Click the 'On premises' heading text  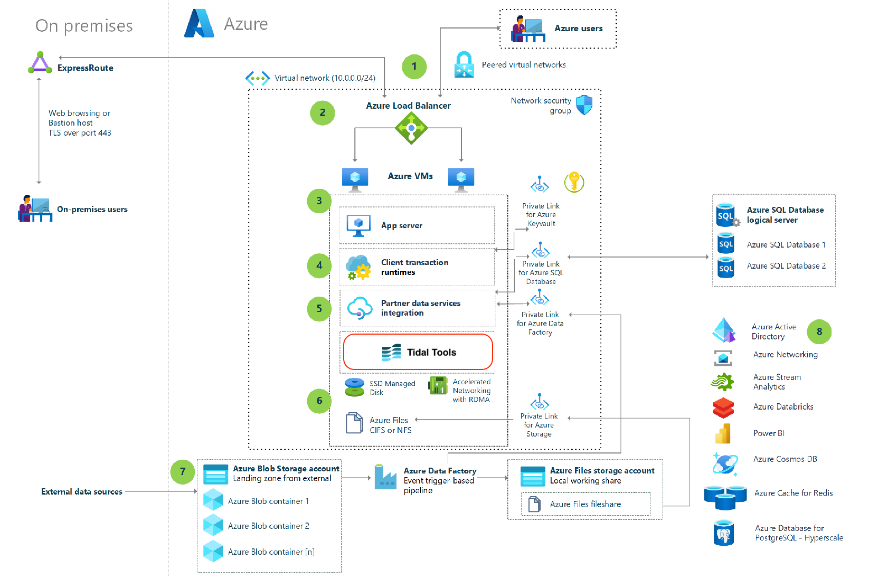(x=84, y=26)
